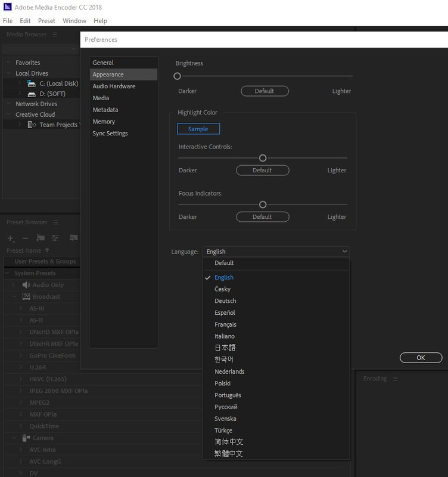Viewport: 448px width, 477px height.
Task: Open Memory preferences category
Action: point(123,122)
